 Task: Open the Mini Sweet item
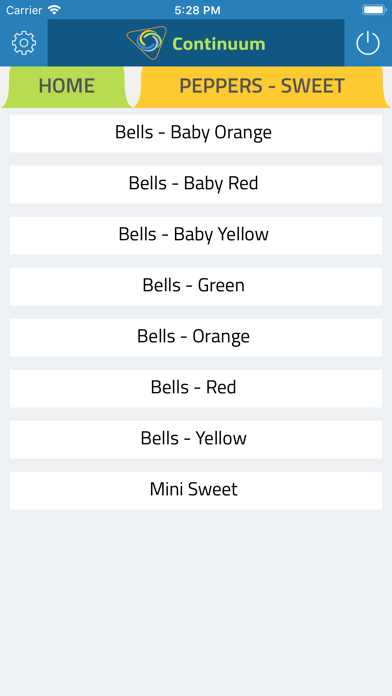tap(196, 490)
